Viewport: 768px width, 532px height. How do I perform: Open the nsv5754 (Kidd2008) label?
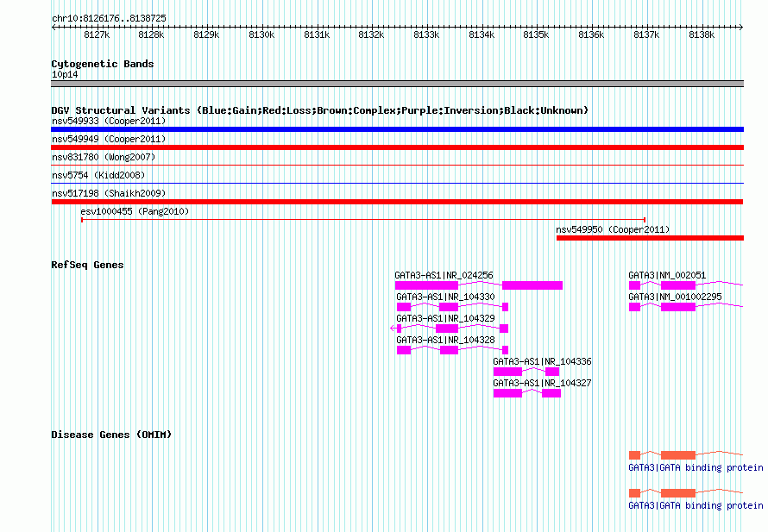coord(98,175)
